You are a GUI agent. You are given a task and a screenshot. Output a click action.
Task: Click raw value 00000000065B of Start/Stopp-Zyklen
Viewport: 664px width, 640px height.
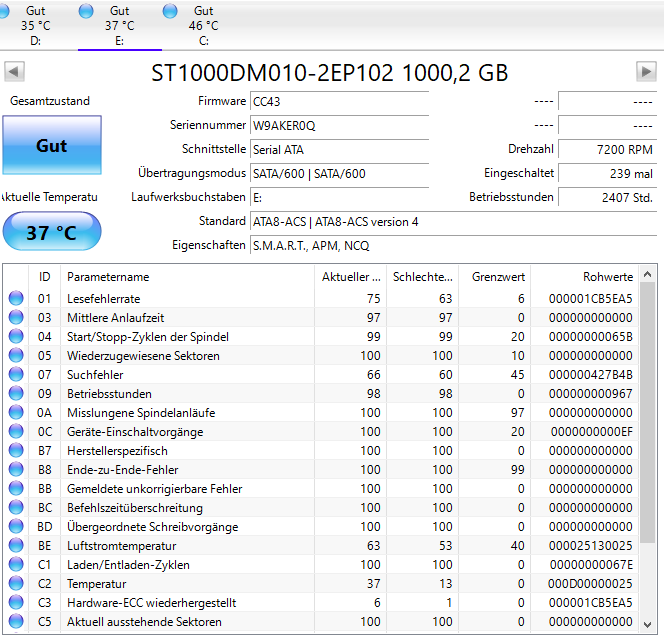590,337
